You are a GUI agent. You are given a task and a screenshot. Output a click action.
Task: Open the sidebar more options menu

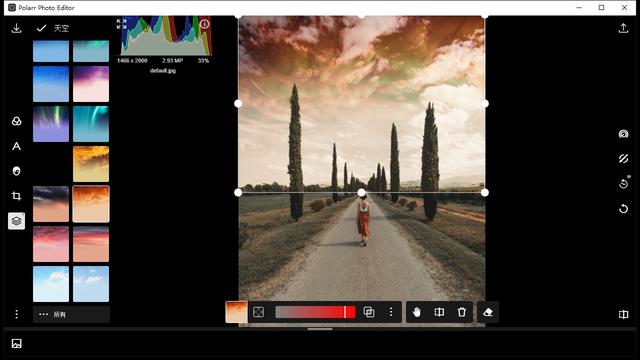click(x=16, y=314)
